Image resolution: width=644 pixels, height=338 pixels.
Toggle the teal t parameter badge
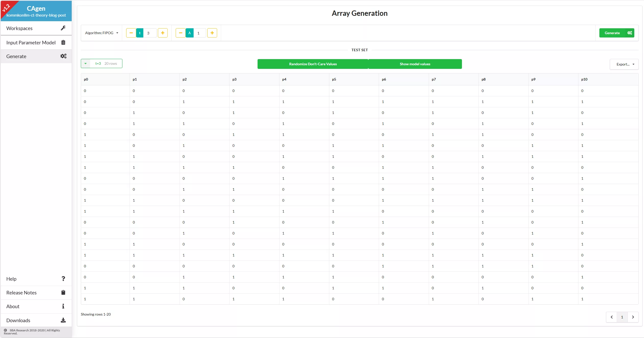pos(140,33)
